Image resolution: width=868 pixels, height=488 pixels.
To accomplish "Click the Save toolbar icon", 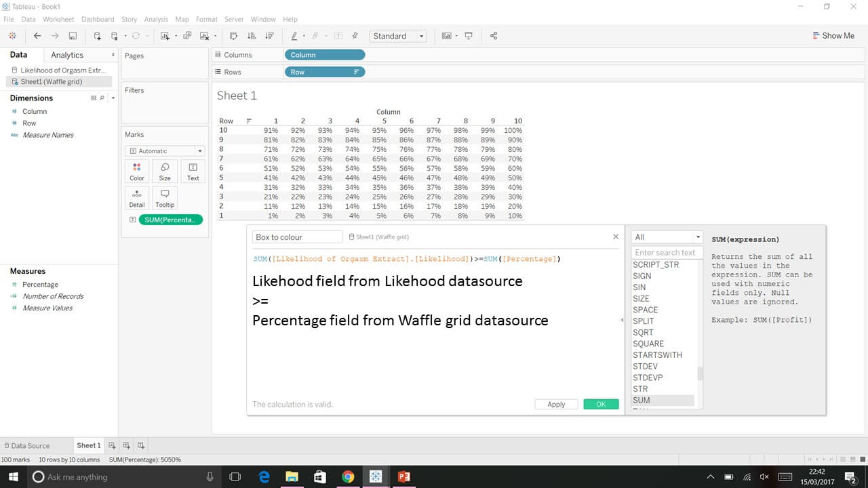I will point(73,35).
